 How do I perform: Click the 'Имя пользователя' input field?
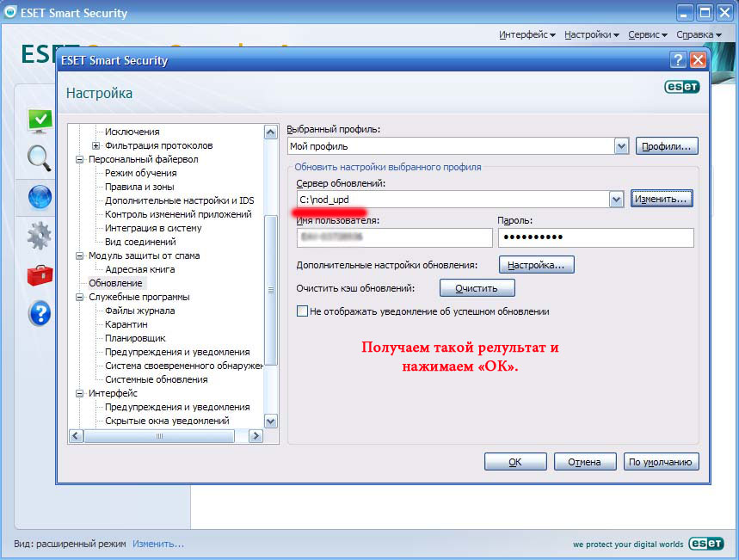[395, 237]
